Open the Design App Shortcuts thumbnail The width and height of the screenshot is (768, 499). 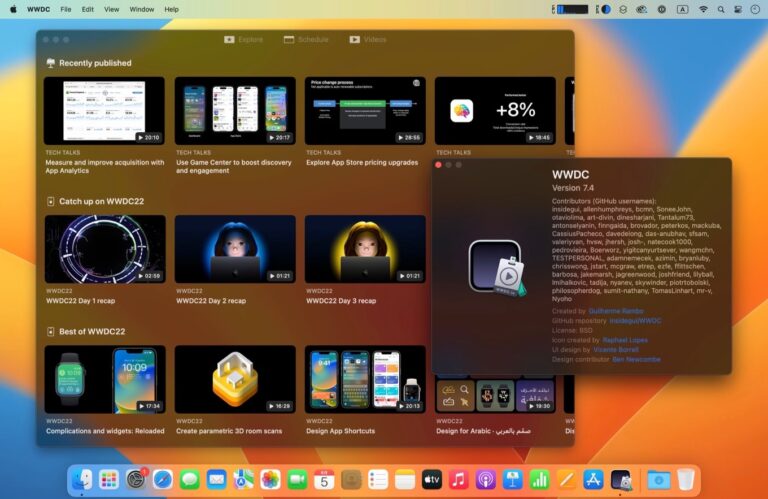coord(365,379)
